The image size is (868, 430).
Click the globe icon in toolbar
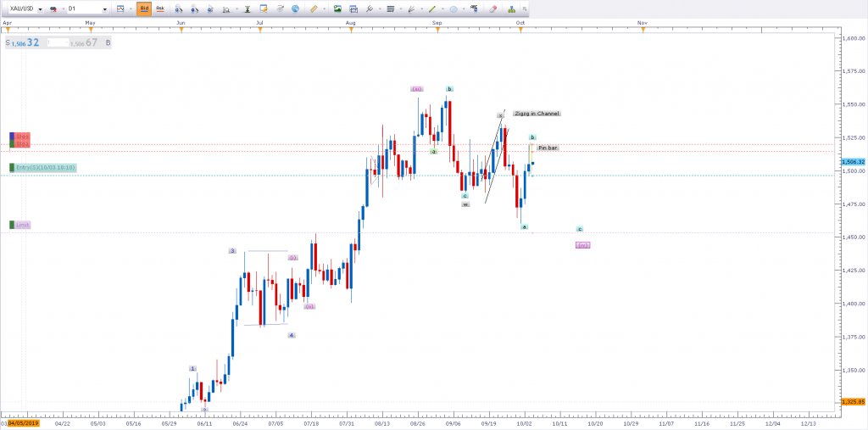pos(294,8)
